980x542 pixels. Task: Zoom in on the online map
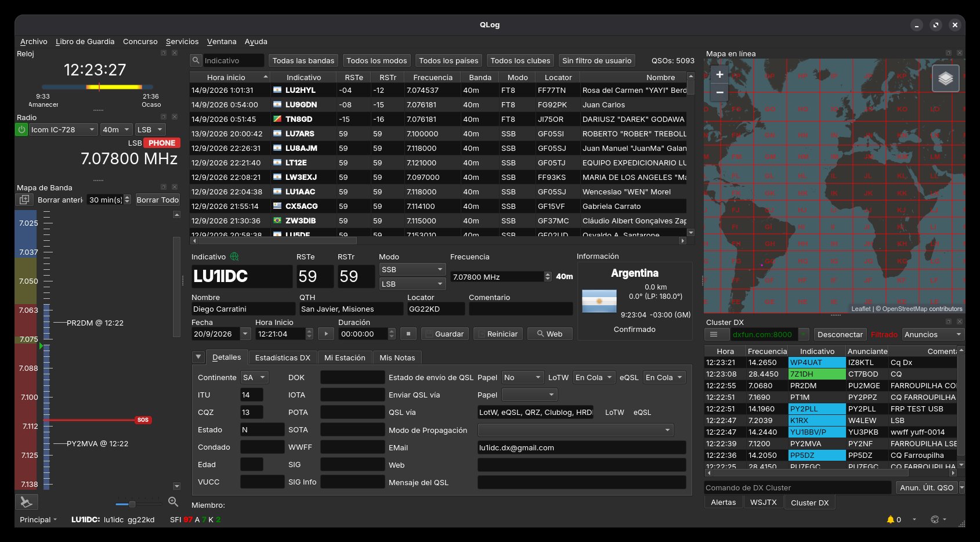click(x=719, y=74)
